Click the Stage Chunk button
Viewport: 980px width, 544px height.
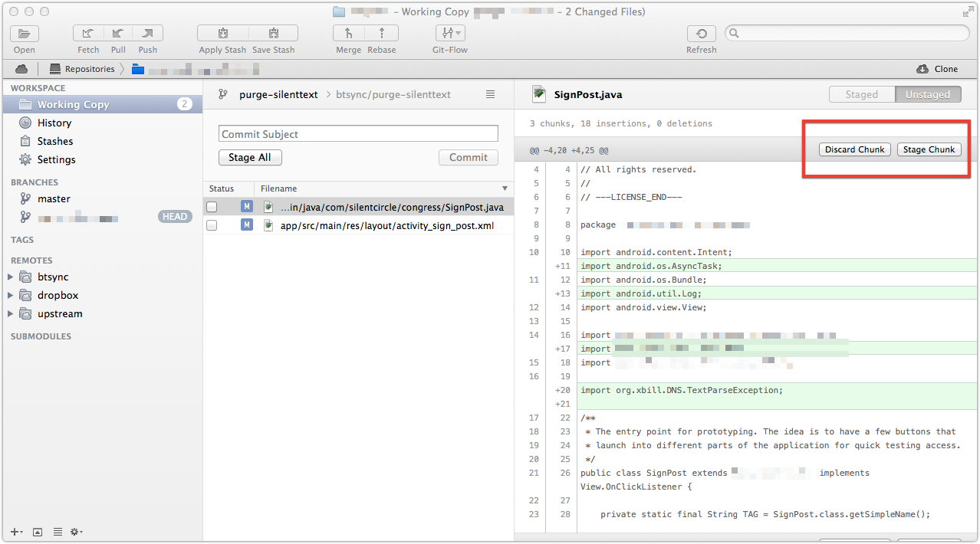coord(929,149)
